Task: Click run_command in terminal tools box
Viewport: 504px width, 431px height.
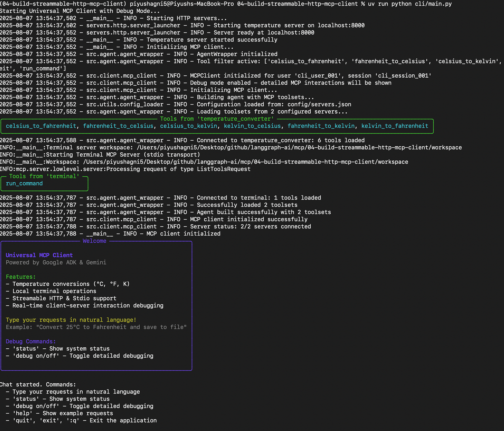Action: point(24,183)
